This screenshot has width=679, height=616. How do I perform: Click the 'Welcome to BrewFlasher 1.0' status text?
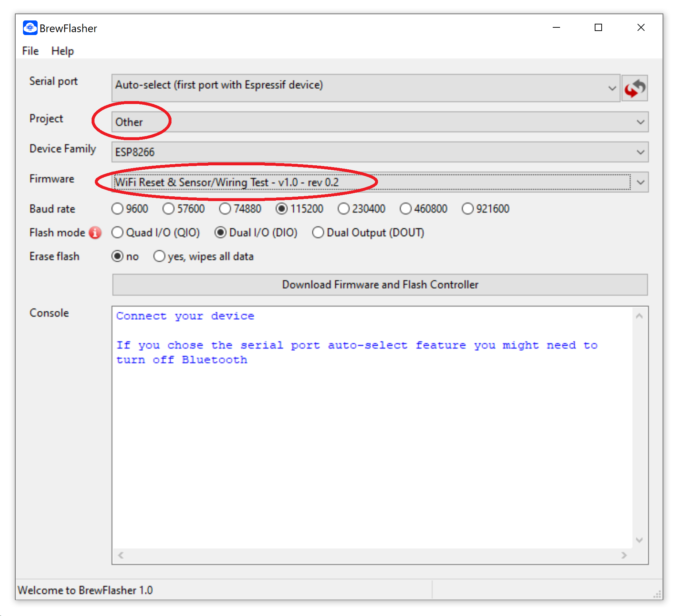[85, 590]
